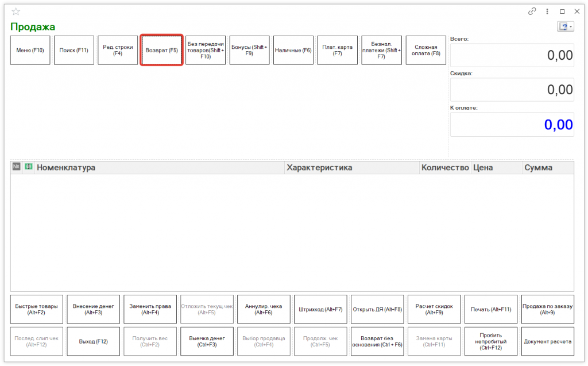Apply Бонусы (Shift+F9)
Image resolution: width=588 pixels, height=366 pixels.
[x=249, y=51]
